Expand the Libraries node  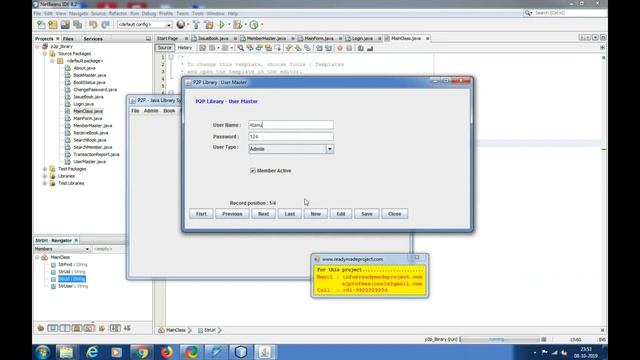point(45,176)
